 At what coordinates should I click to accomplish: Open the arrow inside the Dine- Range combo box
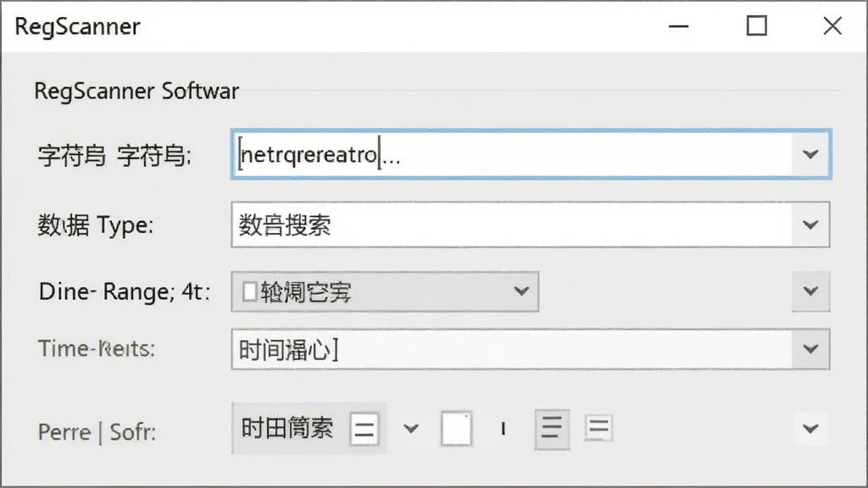coord(521,291)
